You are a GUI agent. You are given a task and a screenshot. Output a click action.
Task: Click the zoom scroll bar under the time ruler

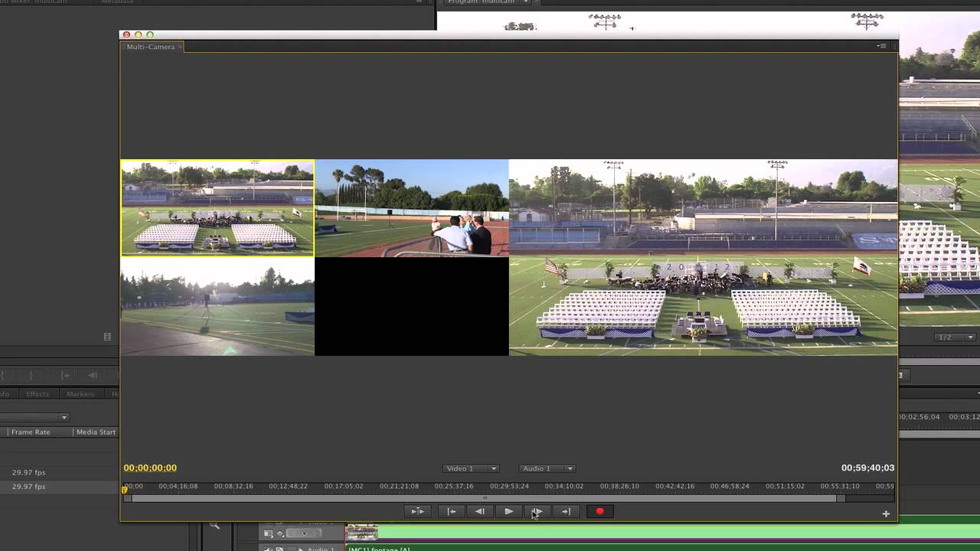pyautogui.click(x=484, y=498)
